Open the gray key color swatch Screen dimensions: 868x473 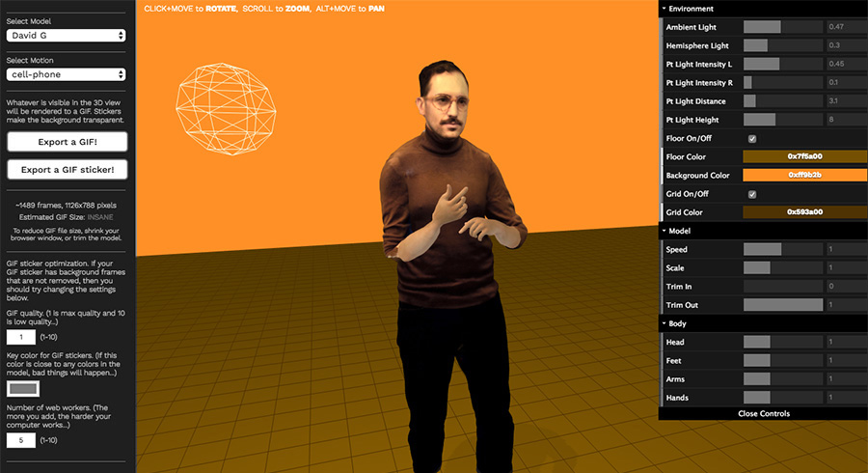point(21,389)
